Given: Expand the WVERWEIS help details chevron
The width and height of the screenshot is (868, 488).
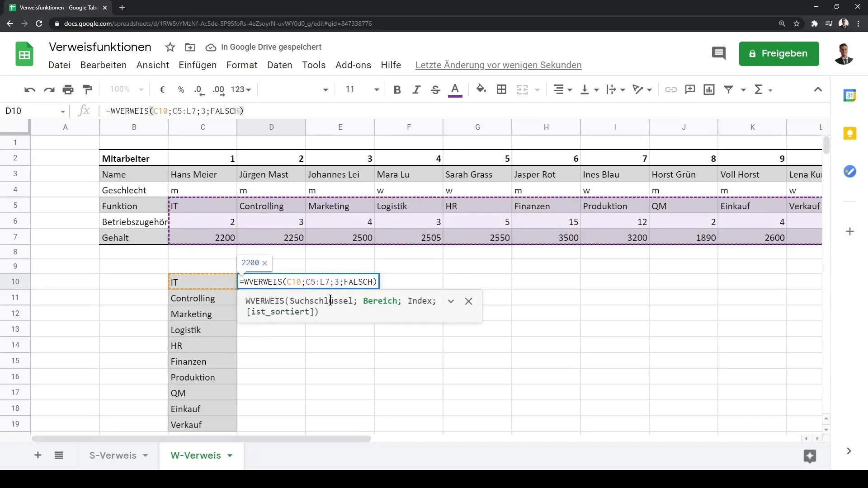Looking at the screenshot, I should [x=451, y=301].
